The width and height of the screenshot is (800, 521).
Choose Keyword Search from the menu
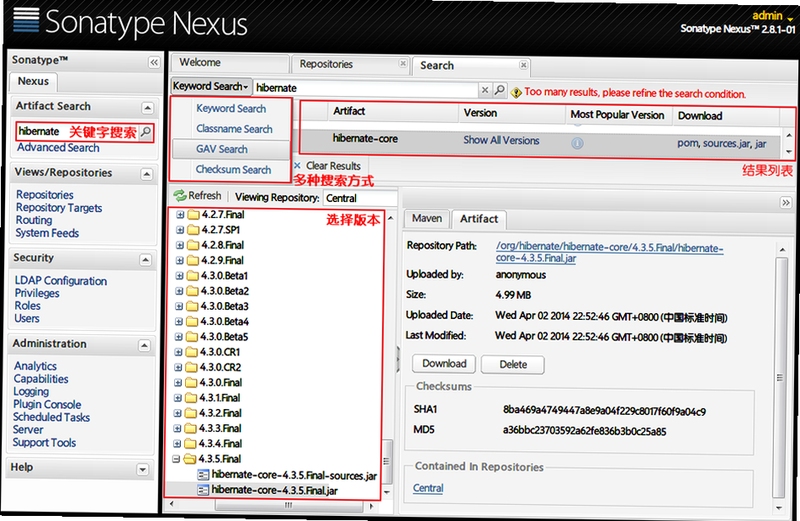tap(231, 108)
